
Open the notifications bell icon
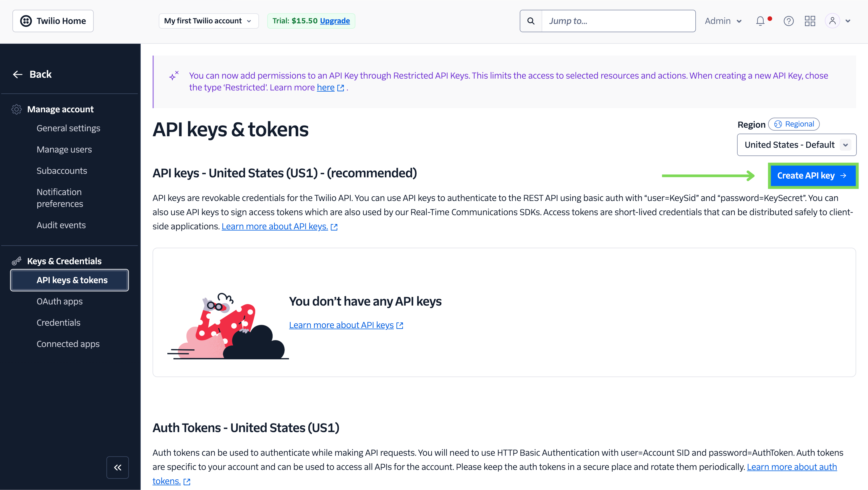(760, 21)
